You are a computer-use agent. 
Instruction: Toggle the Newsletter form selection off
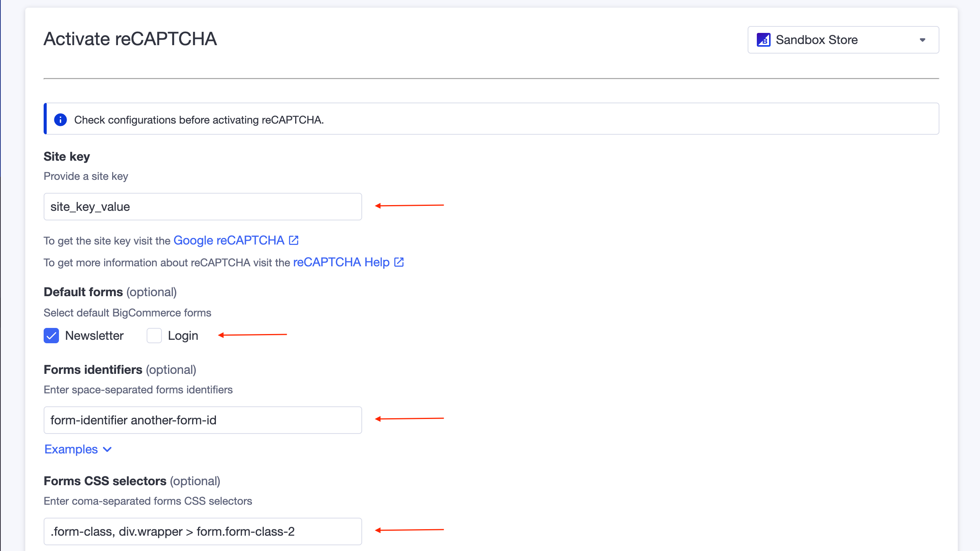click(x=51, y=336)
